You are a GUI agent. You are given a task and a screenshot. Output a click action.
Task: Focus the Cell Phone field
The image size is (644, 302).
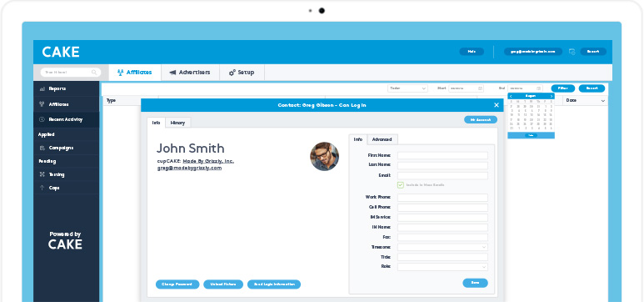(442, 208)
